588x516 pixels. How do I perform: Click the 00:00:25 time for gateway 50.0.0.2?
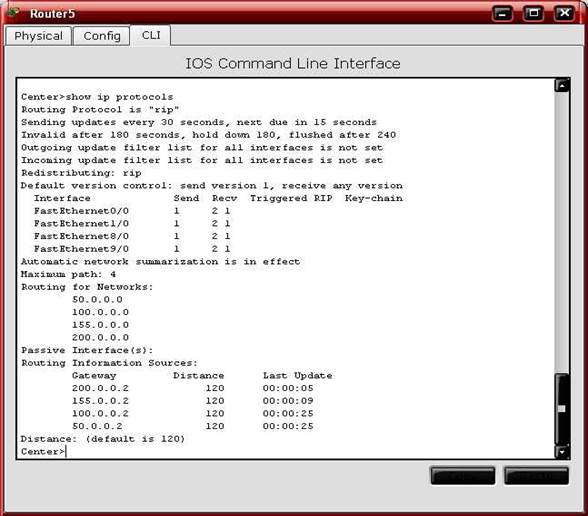[x=288, y=426]
